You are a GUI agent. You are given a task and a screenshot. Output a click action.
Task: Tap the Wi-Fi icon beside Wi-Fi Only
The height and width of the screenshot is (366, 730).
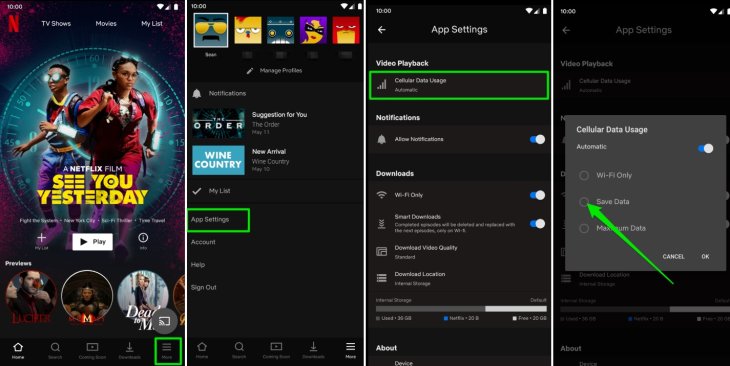pyautogui.click(x=382, y=195)
